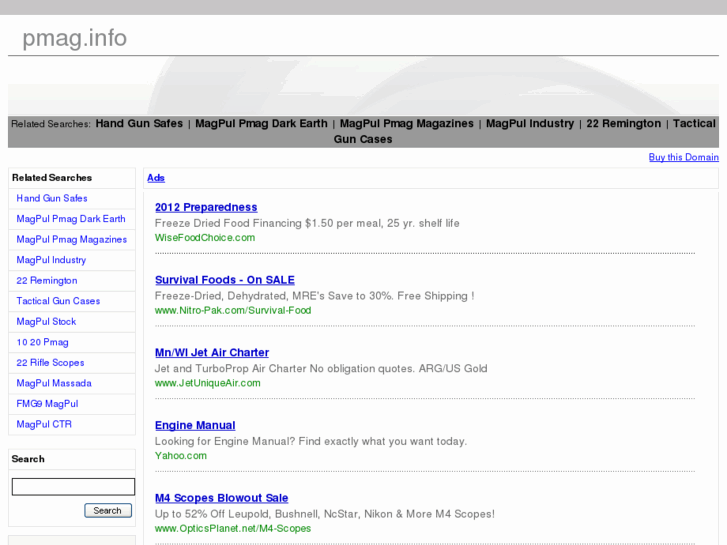The image size is (727, 545).
Task: Visit the Yahoo.com ad URL
Action: click(181, 455)
